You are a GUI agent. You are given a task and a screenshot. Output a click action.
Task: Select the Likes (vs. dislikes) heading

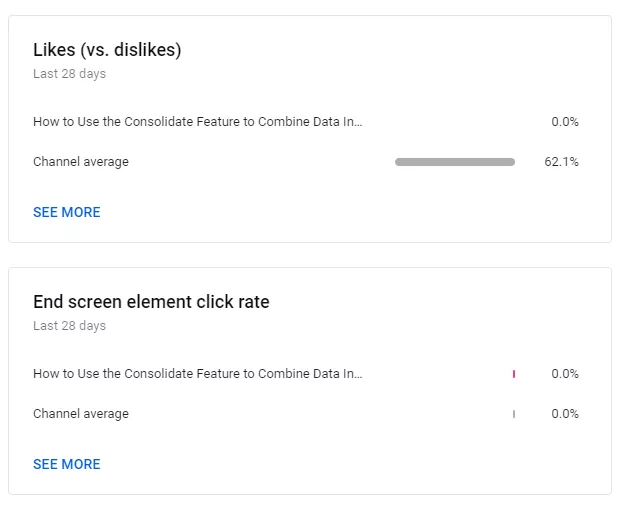click(x=107, y=50)
